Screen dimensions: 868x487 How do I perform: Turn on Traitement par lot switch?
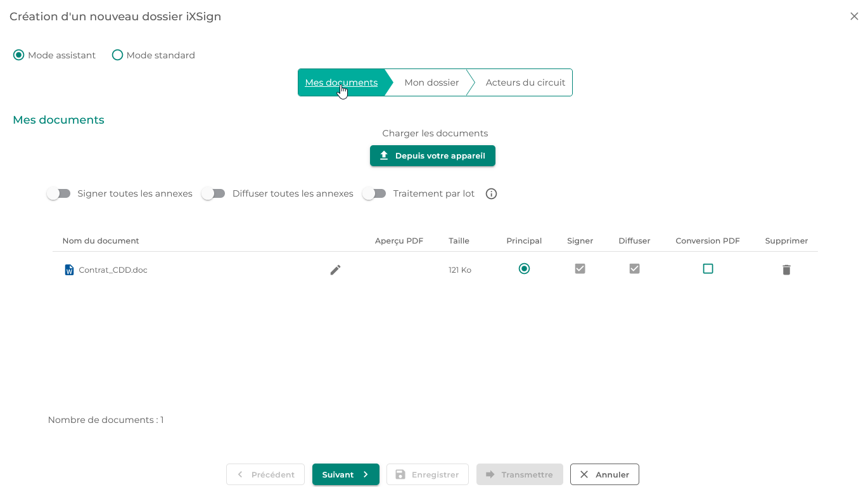[x=374, y=193]
